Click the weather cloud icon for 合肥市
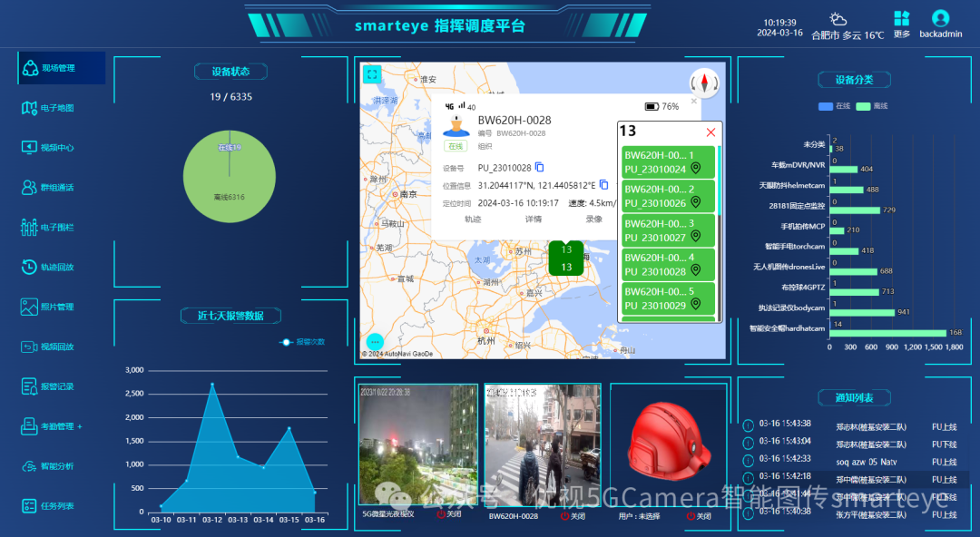 click(838, 19)
